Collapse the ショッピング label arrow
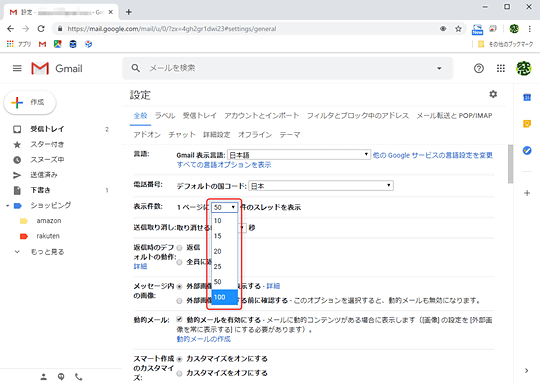540x384 pixels. 7,206
